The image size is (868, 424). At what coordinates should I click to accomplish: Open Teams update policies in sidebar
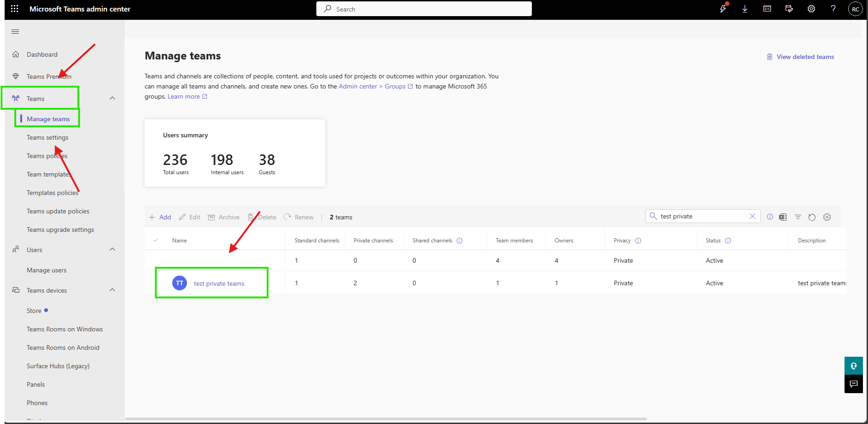click(x=58, y=211)
